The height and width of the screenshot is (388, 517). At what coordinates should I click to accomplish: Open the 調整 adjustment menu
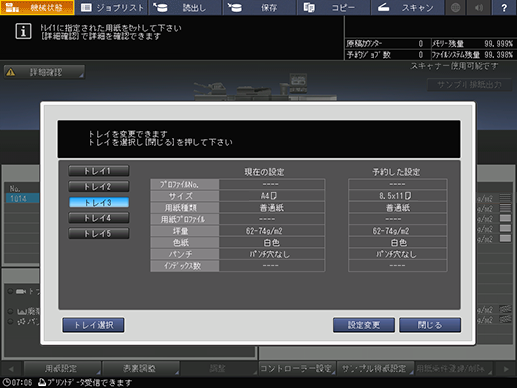[219, 368]
